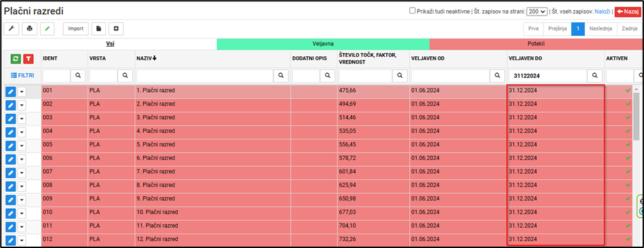This screenshot has height=248, width=644.
Task: Edit row 006 with the pencil icon
Action: pos(11,159)
